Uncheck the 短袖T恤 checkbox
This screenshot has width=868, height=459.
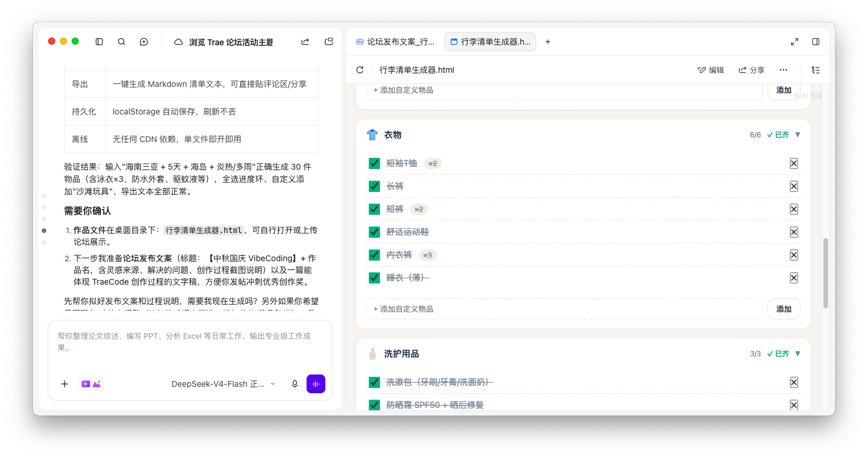374,163
